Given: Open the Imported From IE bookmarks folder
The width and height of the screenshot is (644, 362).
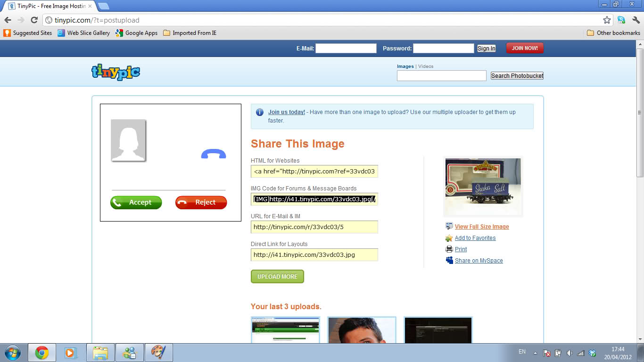Looking at the screenshot, I should 190,33.
